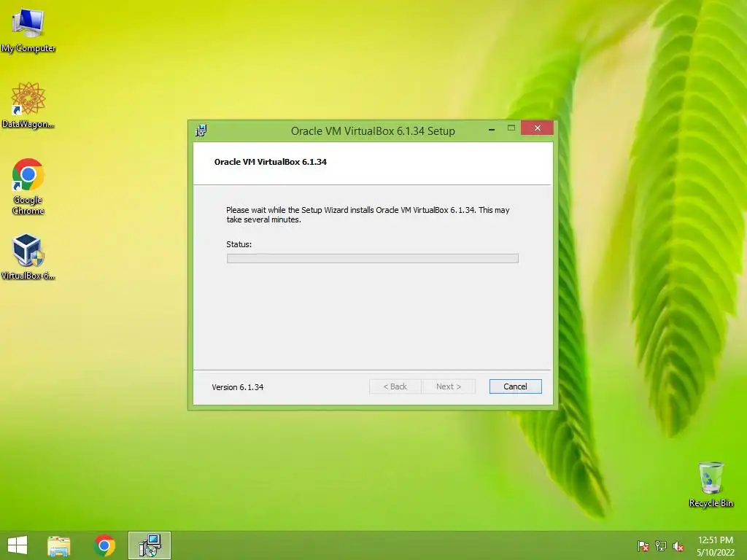This screenshot has width=747, height=560.
Task: Select the VirtualBox installer desktop icon
Action: pos(28,256)
